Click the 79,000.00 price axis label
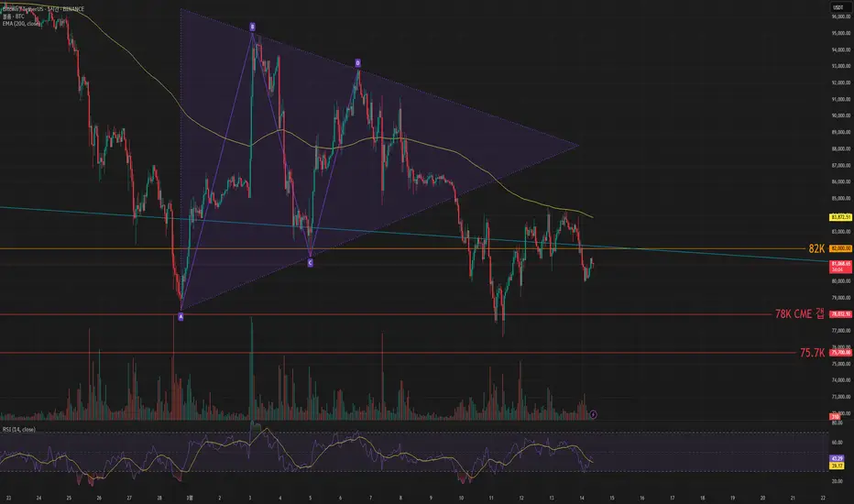The width and height of the screenshot is (854, 504). point(841,298)
